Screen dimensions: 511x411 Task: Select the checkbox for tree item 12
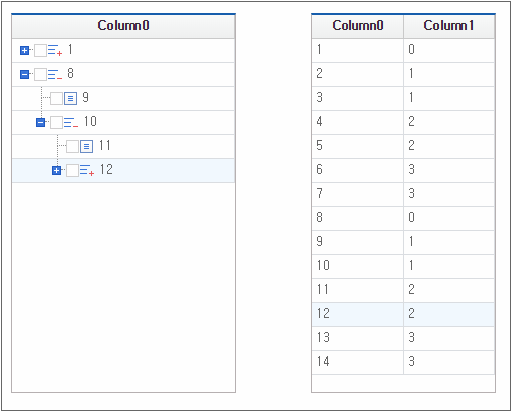(72, 170)
